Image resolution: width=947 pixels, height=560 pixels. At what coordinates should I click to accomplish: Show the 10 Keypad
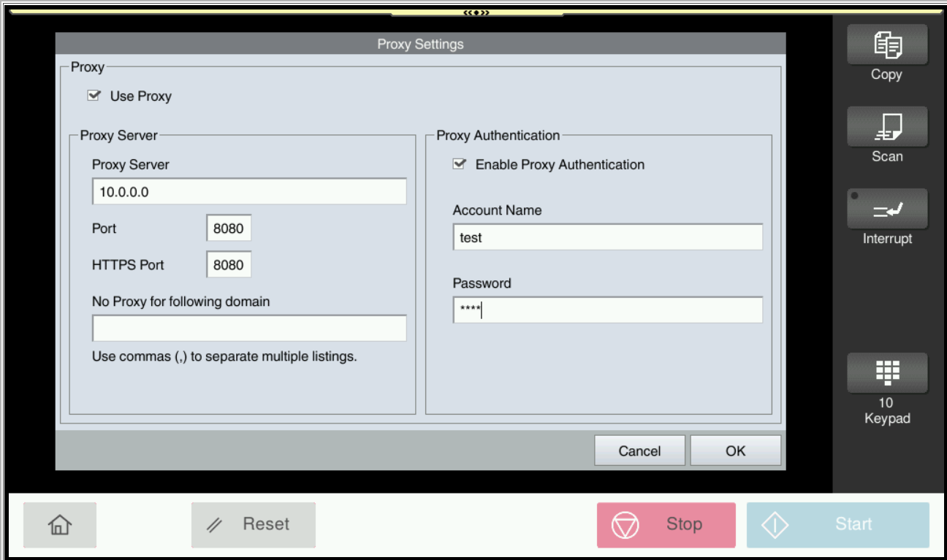886,374
